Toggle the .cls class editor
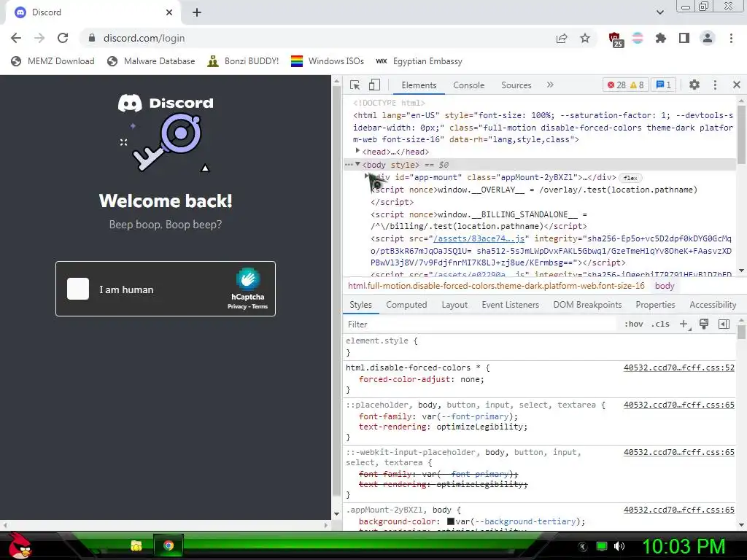The height and width of the screenshot is (560, 747). pyautogui.click(x=660, y=324)
